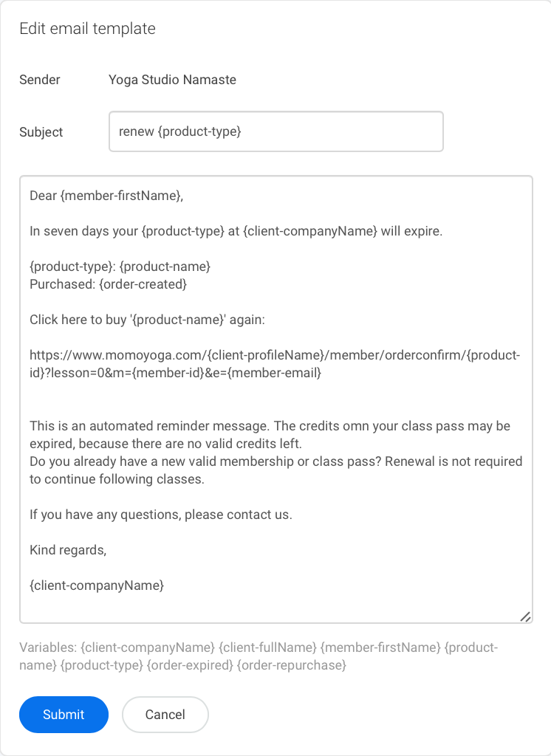This screenshot has height=756, width=551.
Task: Click the closing {client-companyName} signature line
Action: (x=97, y=585)
